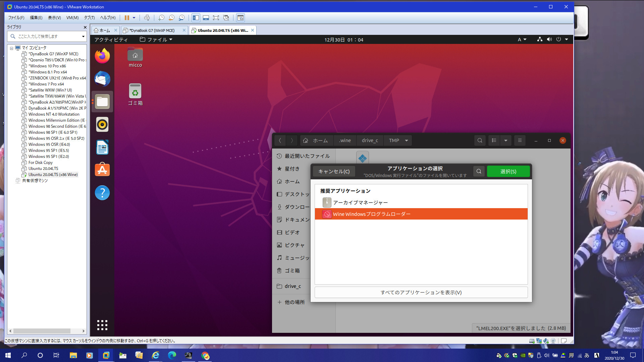Open the hamburger menu in Files
This screenshot has width=644, height=362.
point(520,140)
